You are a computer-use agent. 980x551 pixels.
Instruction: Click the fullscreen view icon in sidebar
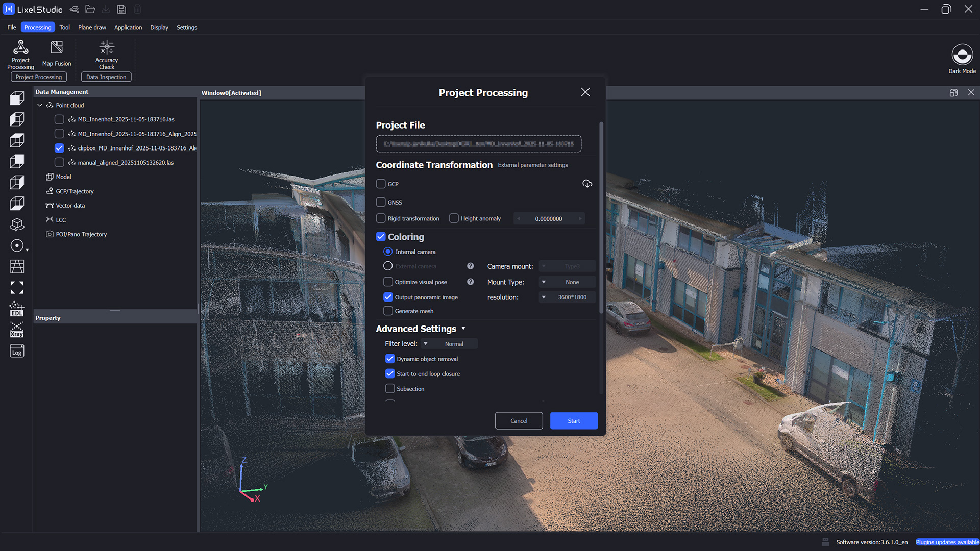(x=17, y=288)
